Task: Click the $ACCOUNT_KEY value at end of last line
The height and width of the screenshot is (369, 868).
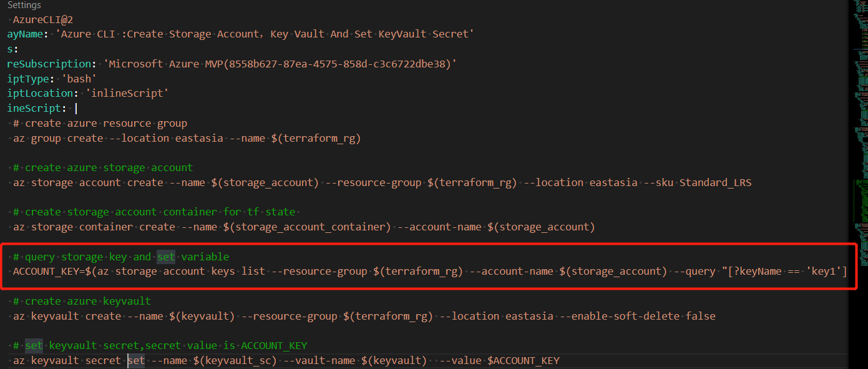Action: point(523,360)
